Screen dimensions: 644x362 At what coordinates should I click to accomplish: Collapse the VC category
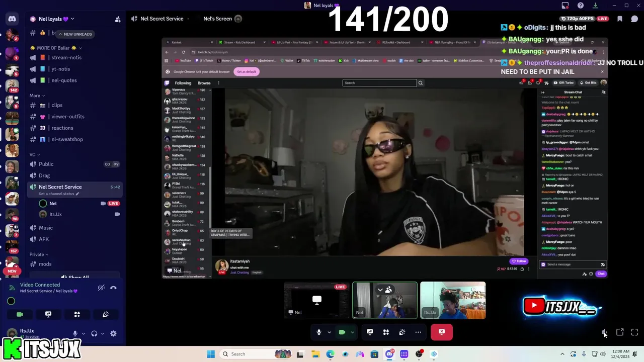pos(35,154)
